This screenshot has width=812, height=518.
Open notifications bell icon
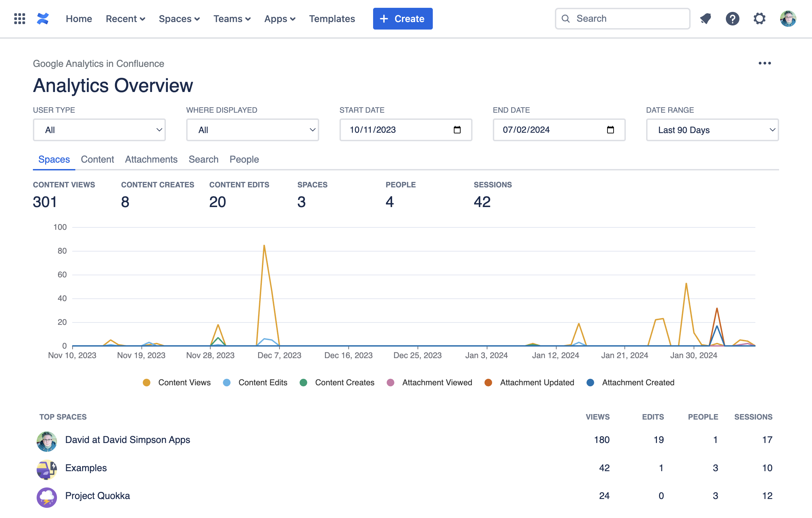[x=705, y=19]
